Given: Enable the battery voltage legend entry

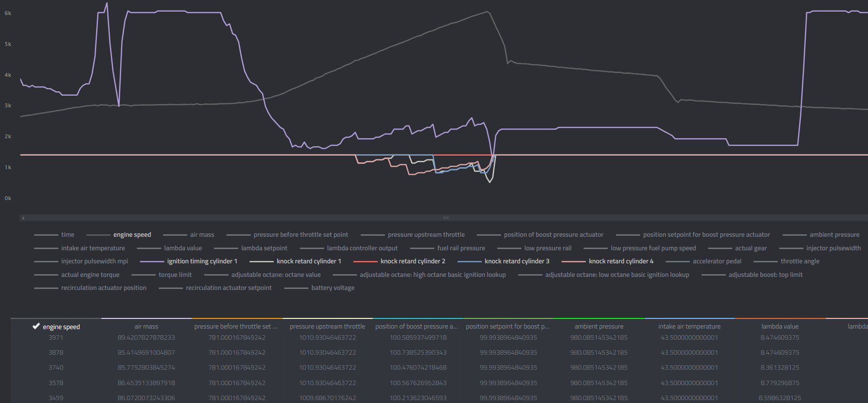Looking at the screenshot, I should point(333,288).
